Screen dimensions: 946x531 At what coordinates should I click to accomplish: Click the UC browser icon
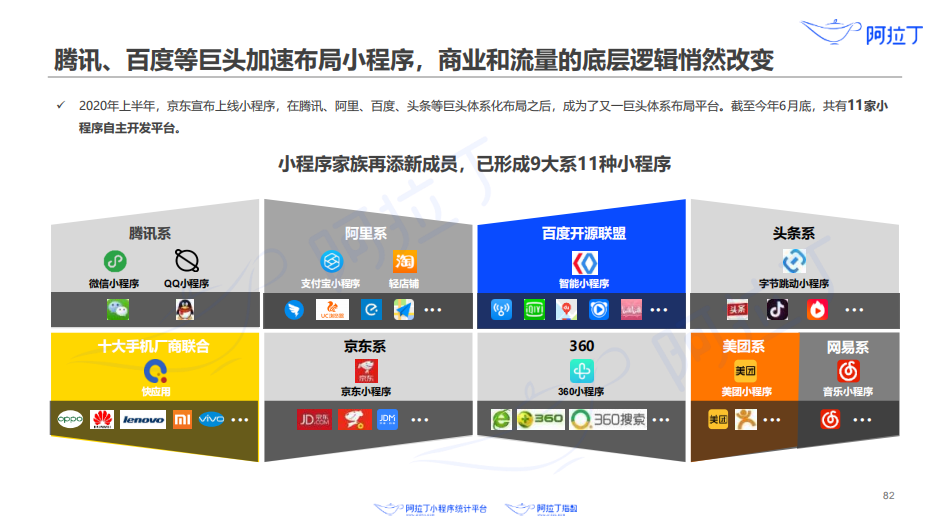(x=332, y=310)
